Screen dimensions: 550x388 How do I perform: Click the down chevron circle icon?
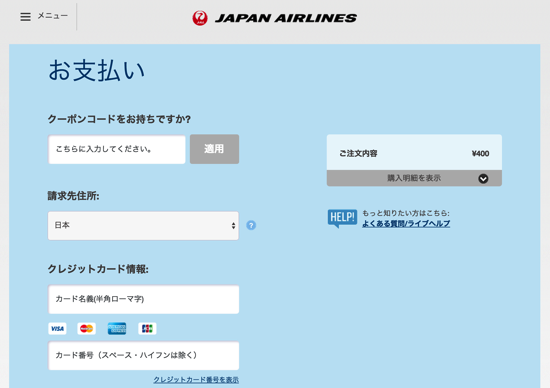point(483,179)
